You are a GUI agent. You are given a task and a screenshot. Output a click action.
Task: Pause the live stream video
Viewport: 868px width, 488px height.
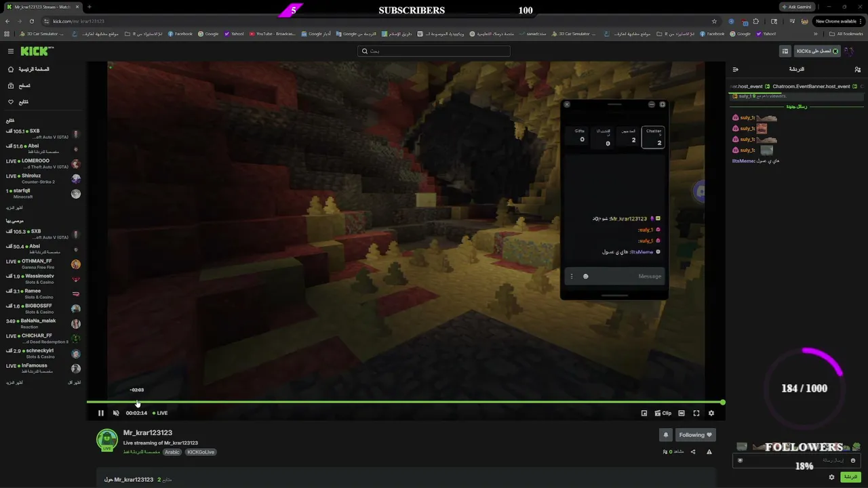tap(101, 413)
